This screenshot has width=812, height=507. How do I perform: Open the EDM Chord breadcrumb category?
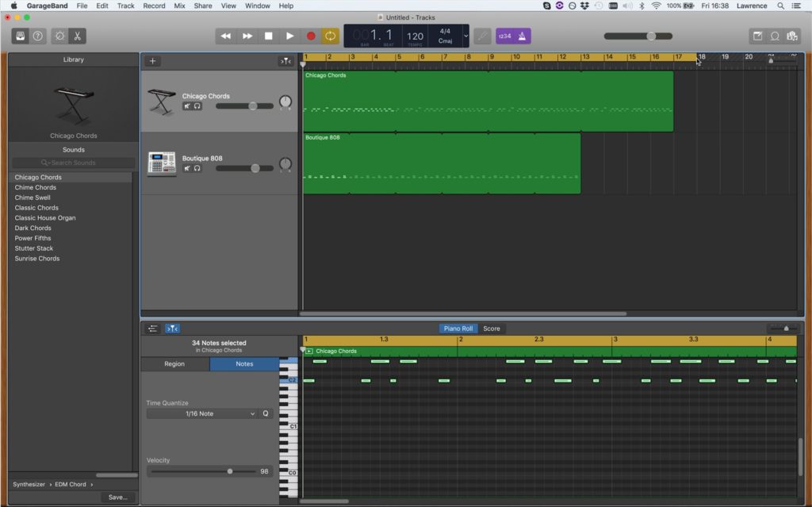(x=71, y=484)
